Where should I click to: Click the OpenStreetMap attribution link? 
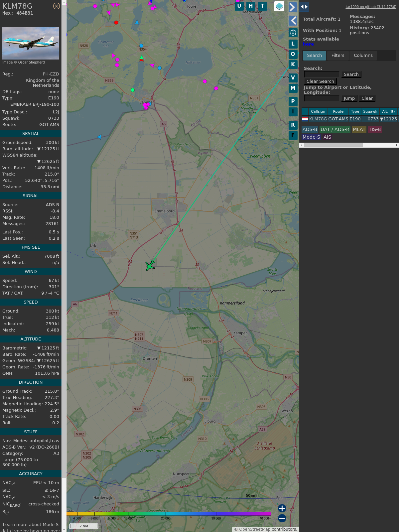coord(254,529)
